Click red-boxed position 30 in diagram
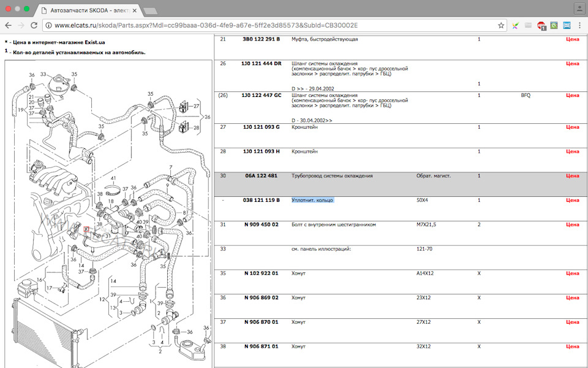 (x=86, y=229)
